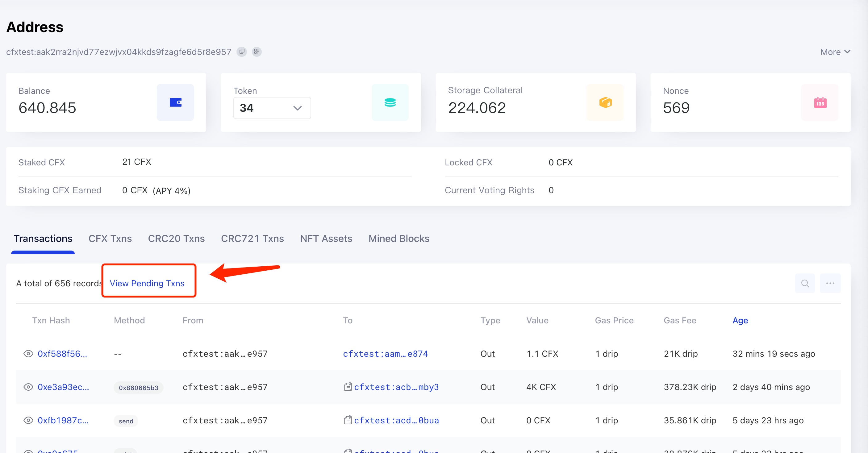This screenshot has width=868, height=453.
Task: Open transaction hash 0xe3a93ec
Action: pyautogui.click(x=63, y=387)
